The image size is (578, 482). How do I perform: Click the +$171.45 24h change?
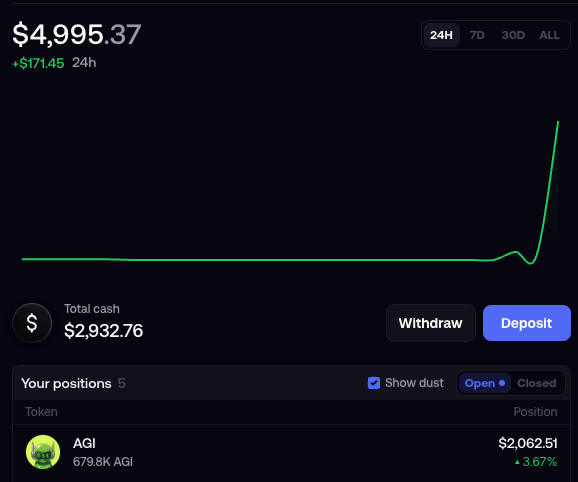(38, 63)
